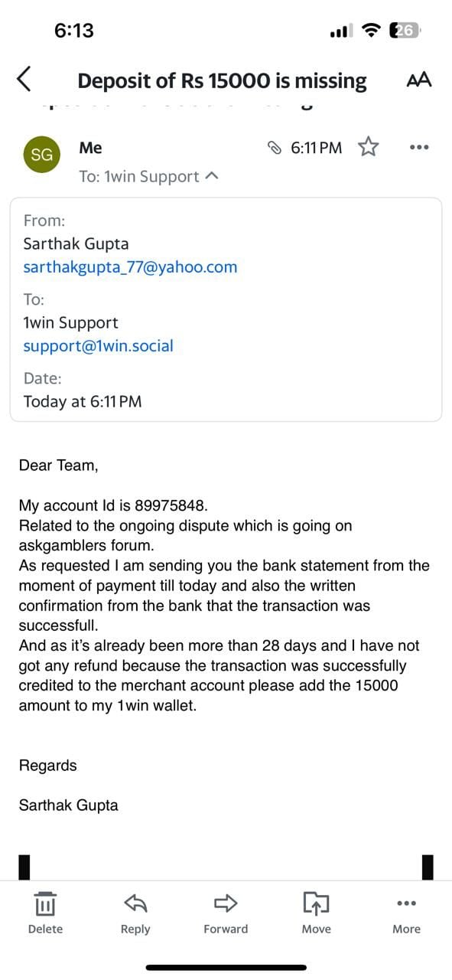The height and width of the screenshot is (980, 452).
Task: Tap the sender name Me
Action: 90,148
